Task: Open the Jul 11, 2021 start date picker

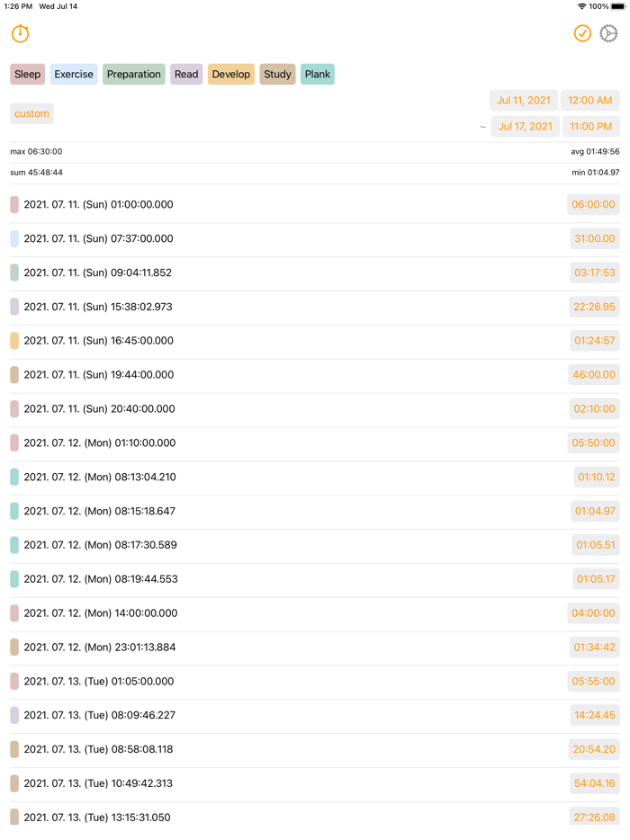Action: coord(524,101)
